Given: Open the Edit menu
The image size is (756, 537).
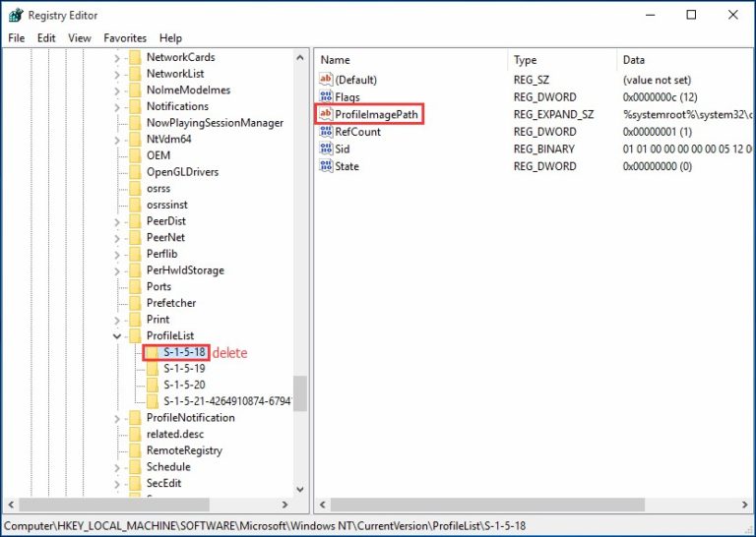Looking at the screenshot, I should 46,38.
